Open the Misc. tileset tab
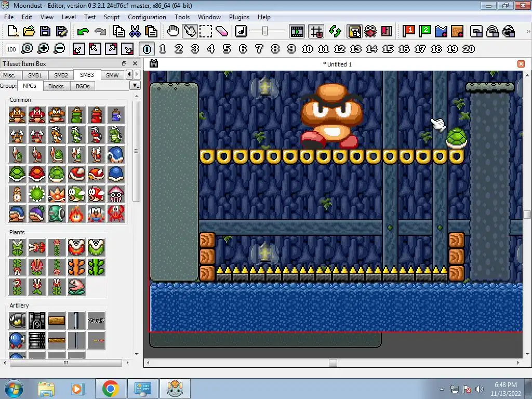The height and width of the screenshot is (399, 532). (x=9, y=75)
